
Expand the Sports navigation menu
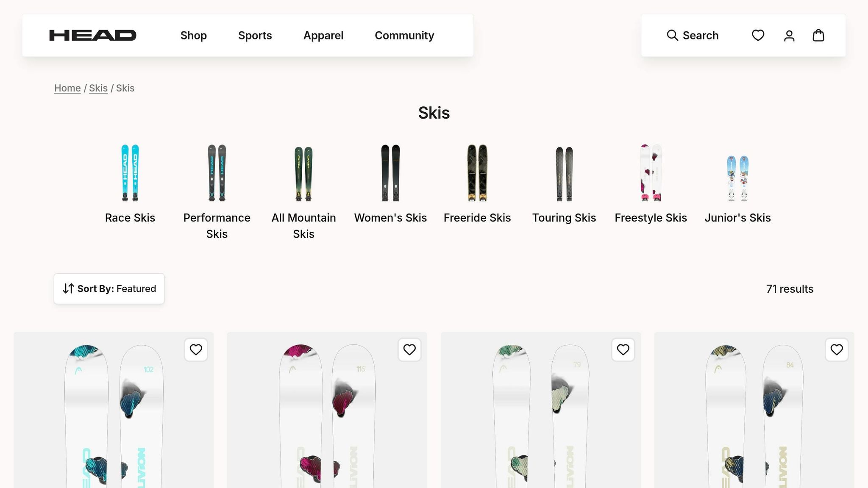coord(255,35)
